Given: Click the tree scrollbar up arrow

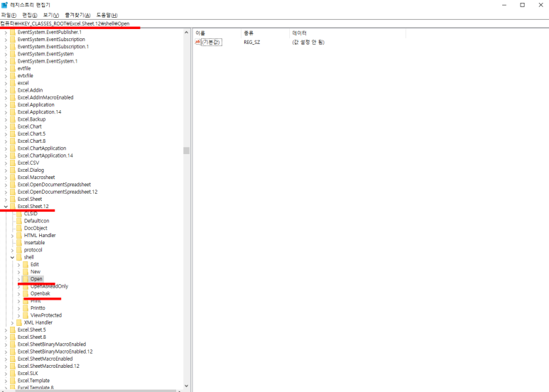Looking at the screenshot, I should (186, 32).
